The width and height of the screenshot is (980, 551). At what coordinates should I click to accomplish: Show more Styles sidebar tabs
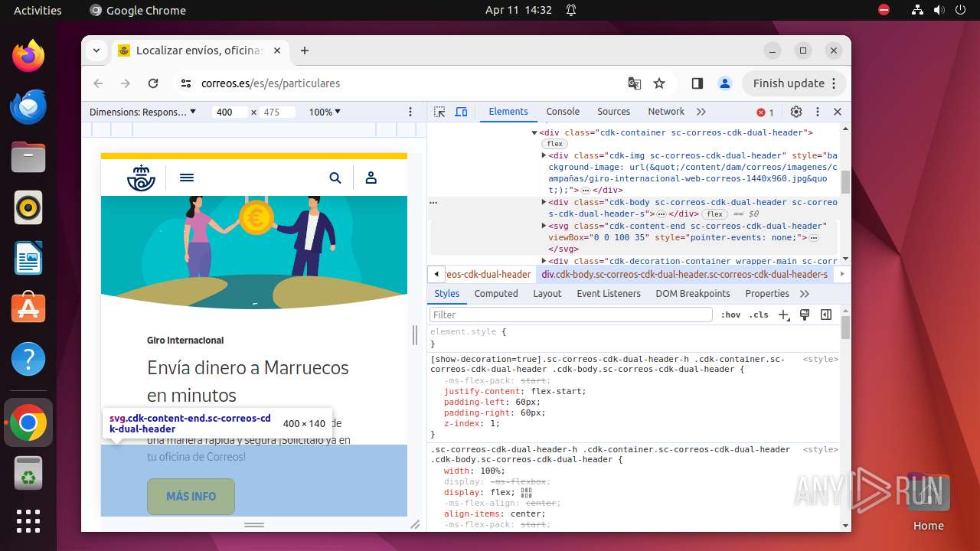[805, 294]
